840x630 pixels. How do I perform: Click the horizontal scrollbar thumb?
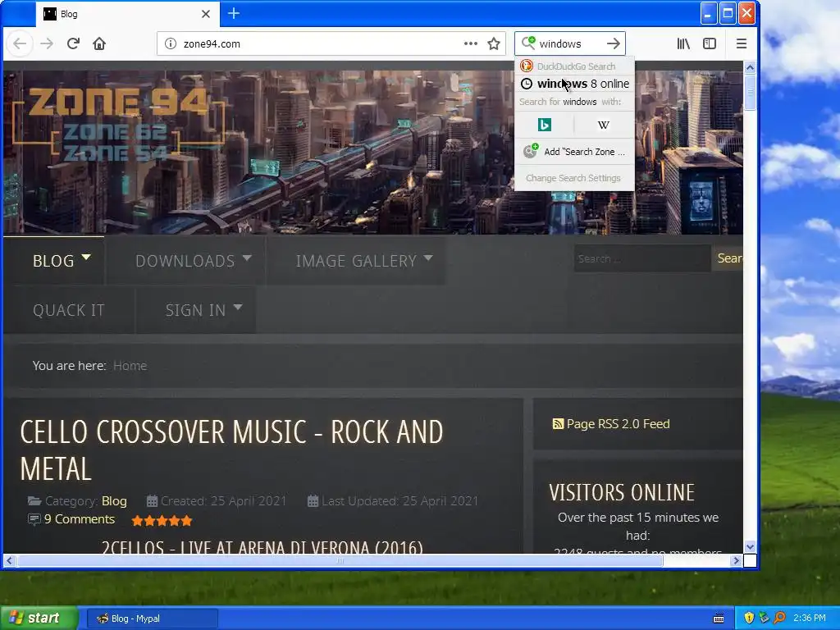(340, 560)
